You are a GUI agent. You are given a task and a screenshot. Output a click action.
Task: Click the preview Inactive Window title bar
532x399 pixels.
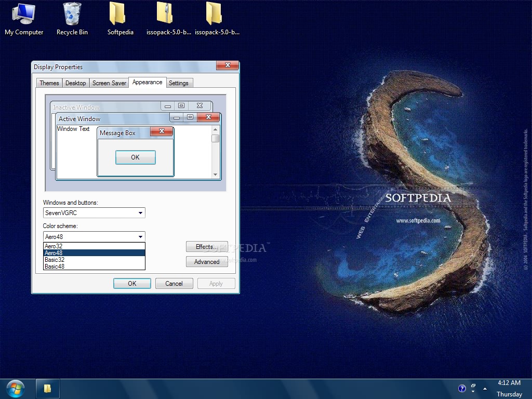tap(105, 107)
